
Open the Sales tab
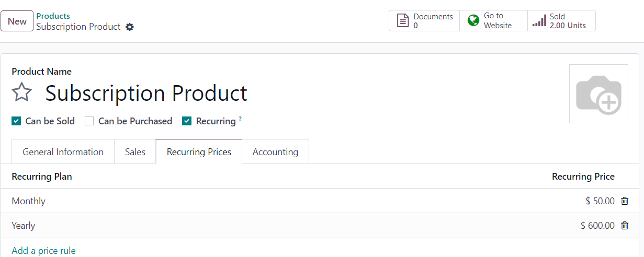pyautogui.click(x=135, y=151)
